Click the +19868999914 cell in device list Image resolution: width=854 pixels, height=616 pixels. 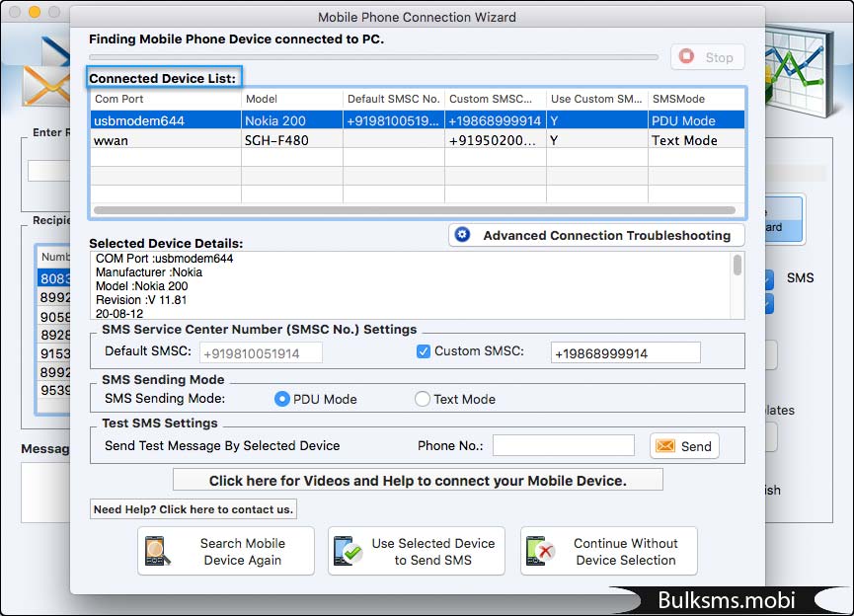pyautogui.click(x=496, y=119)
